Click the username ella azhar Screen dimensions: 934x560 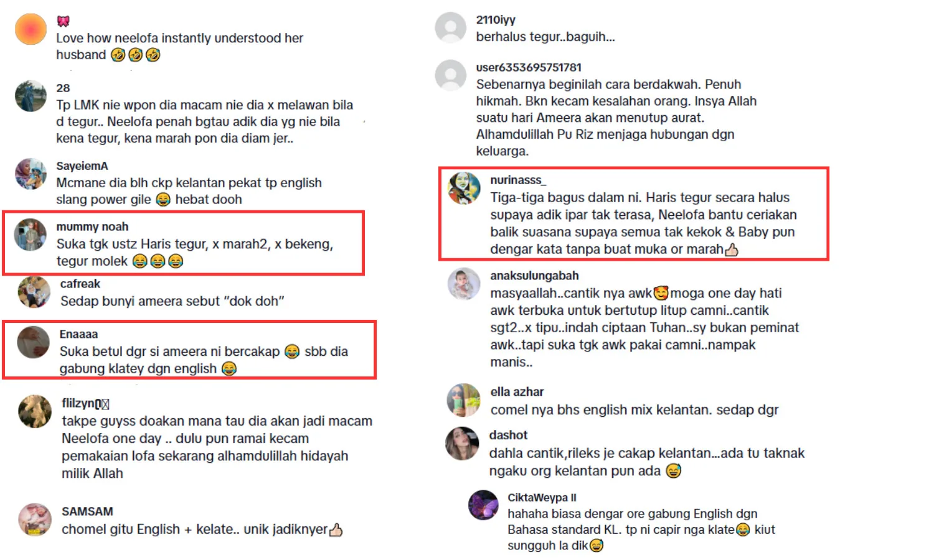(517, 392)
